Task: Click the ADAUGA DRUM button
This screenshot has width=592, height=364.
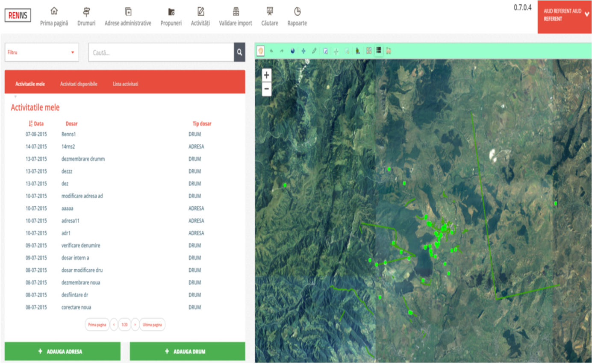Action: point(187,352)
